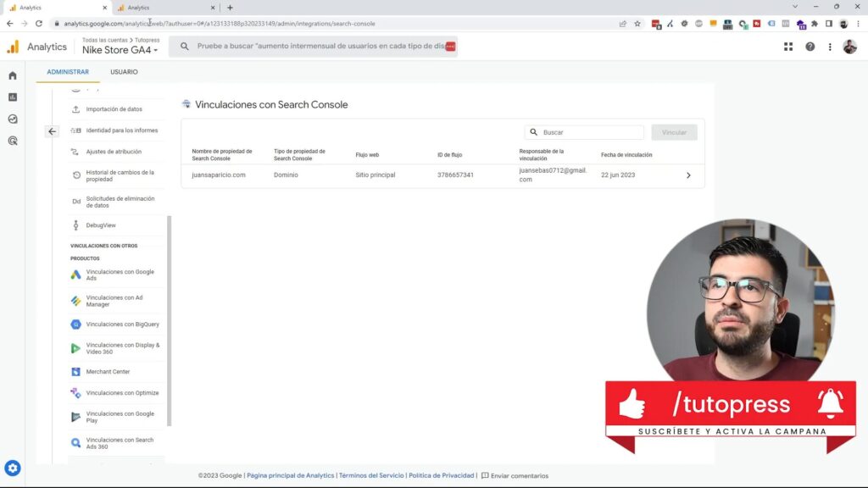This screenshot has height=488, width=868.
Task: Click the browser back button
Action: point(10,24)
